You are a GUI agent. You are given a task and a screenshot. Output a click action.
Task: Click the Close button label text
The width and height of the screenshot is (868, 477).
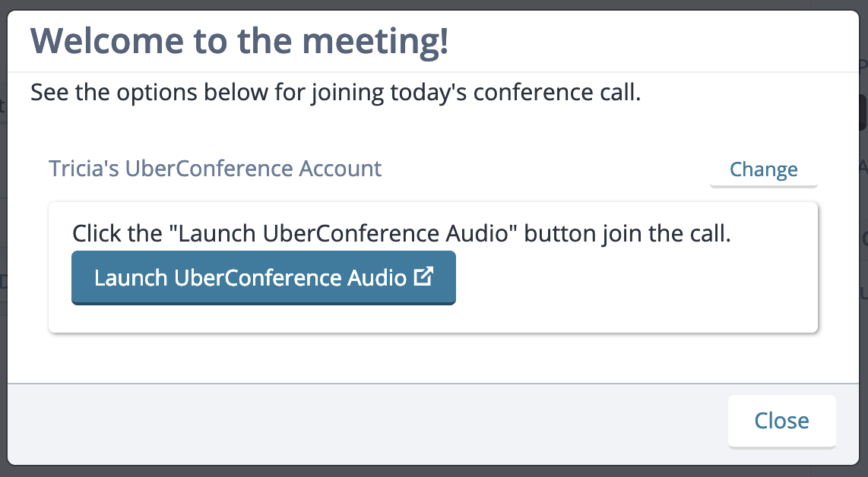(x=781, y=420)
